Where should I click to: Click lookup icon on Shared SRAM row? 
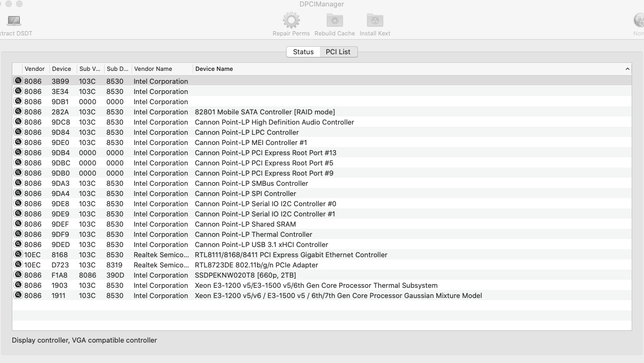pyautogui.click(x=18, y=223)
